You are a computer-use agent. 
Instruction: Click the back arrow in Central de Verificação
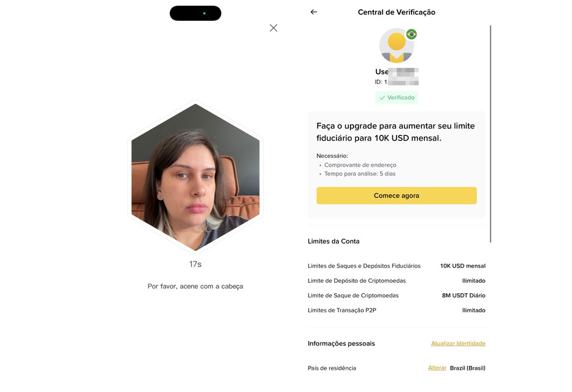(313, 12)
